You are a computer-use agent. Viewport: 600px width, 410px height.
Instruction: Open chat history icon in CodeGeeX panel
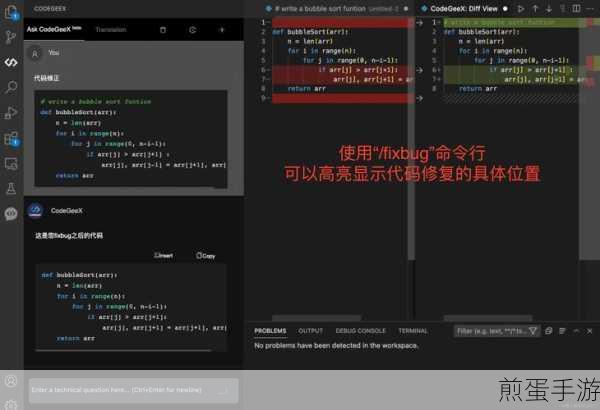192,29
